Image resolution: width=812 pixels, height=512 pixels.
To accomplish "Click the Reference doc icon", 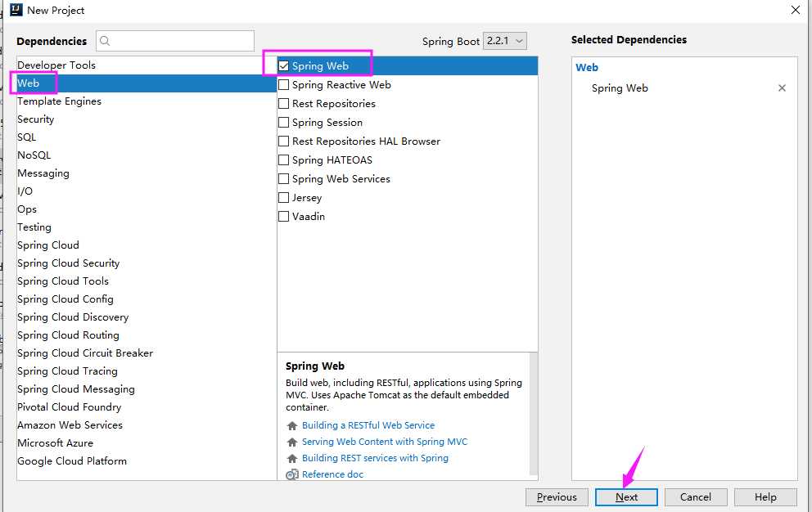I will pos(292,474).
